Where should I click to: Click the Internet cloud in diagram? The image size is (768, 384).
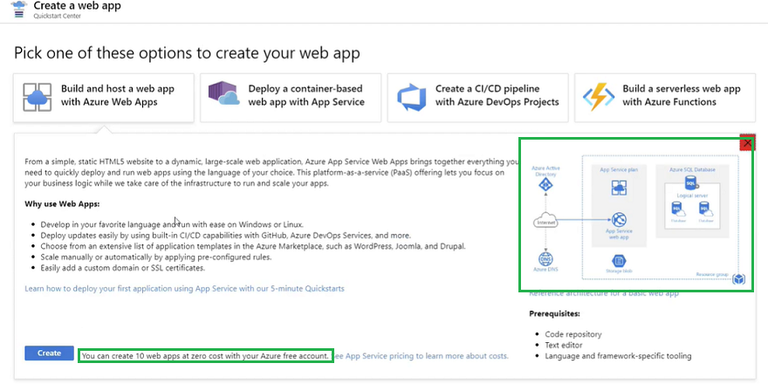[545, 221]
